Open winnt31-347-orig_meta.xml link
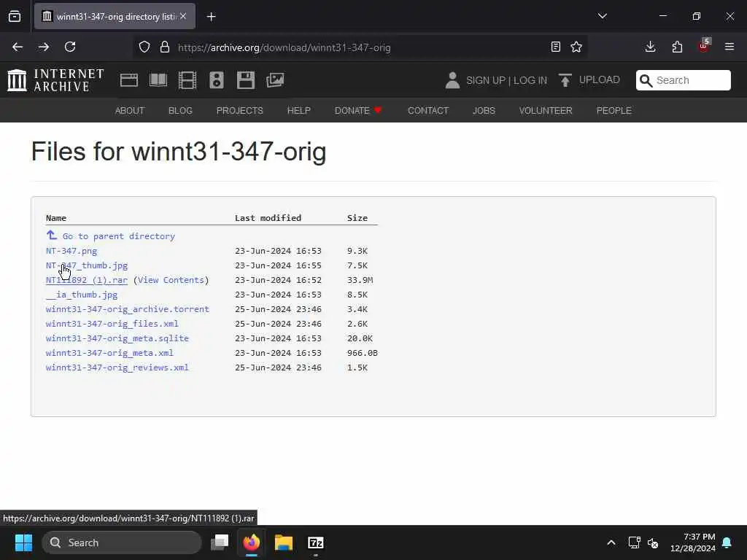Screen dimensions: 747x560 (x=109, y=353)
